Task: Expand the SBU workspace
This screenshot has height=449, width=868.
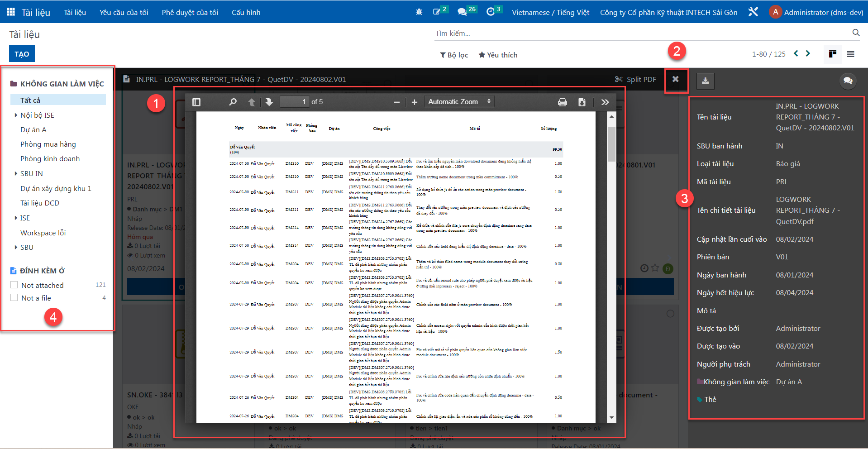Action: pos(16,247)
